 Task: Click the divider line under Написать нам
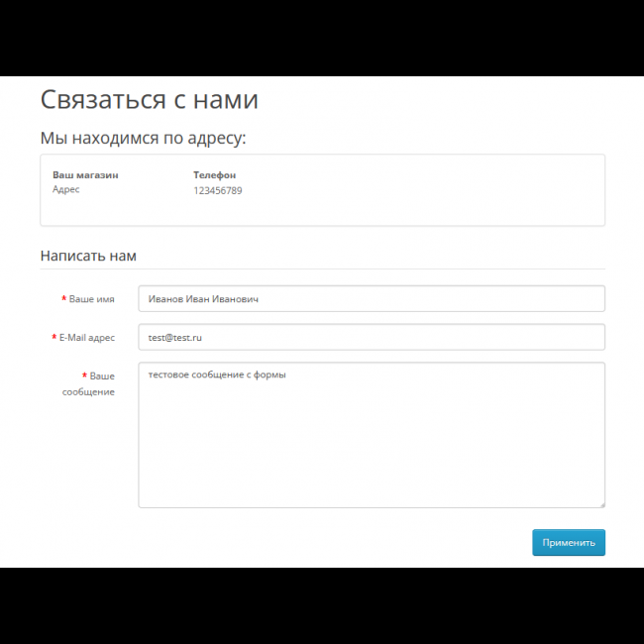click(322, 268)
